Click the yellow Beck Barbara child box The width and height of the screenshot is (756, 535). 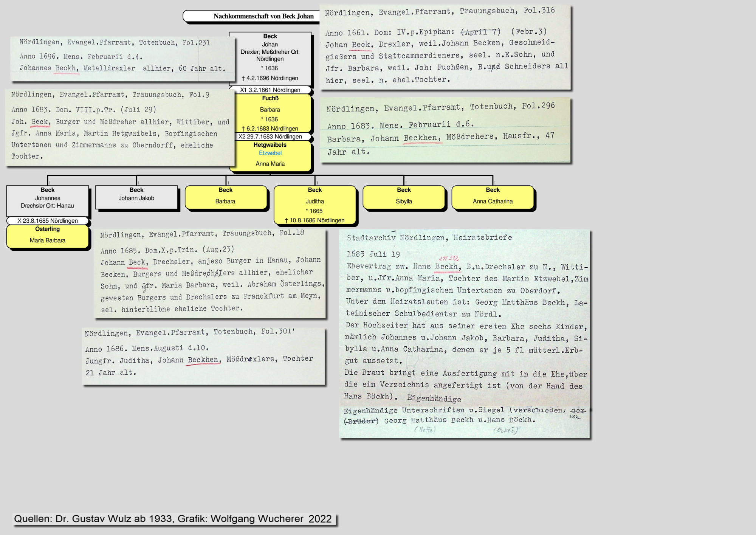click(226, 197)
